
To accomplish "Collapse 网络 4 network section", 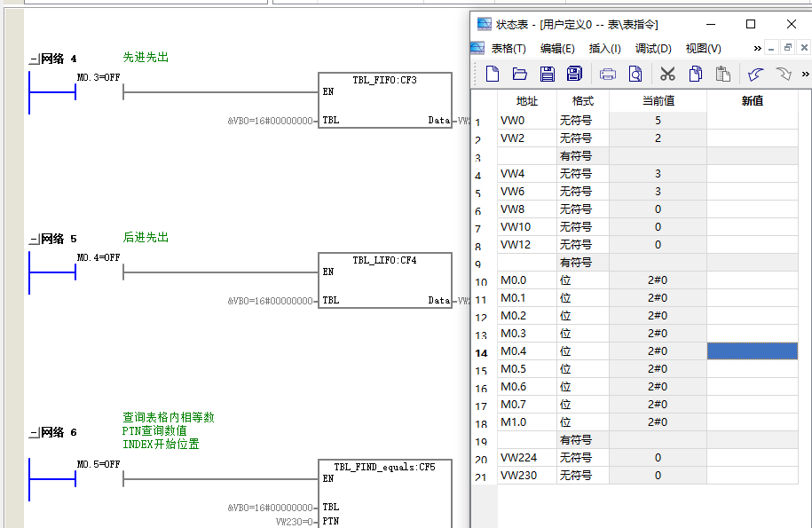I will click(35, 59).
